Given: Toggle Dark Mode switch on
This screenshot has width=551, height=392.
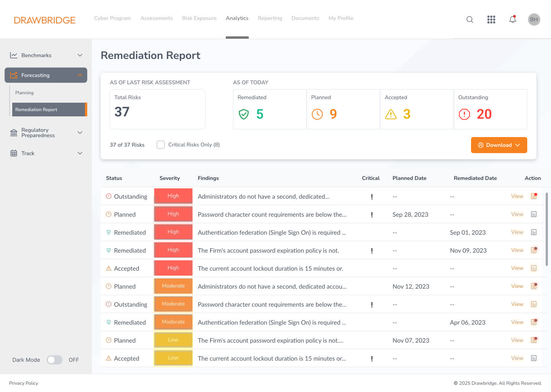Looking at the screenshot, I should (x=54, y=360).
